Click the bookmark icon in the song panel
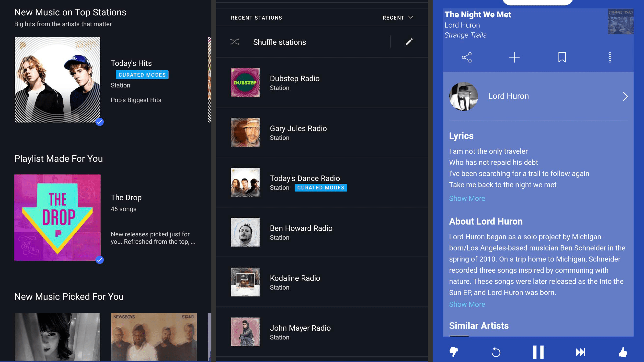 562,57
